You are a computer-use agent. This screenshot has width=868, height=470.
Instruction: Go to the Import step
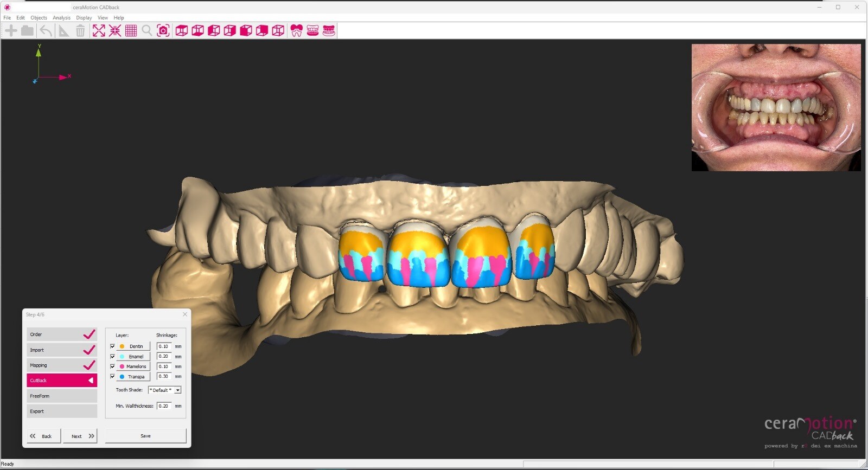click(x=62, y=350)
